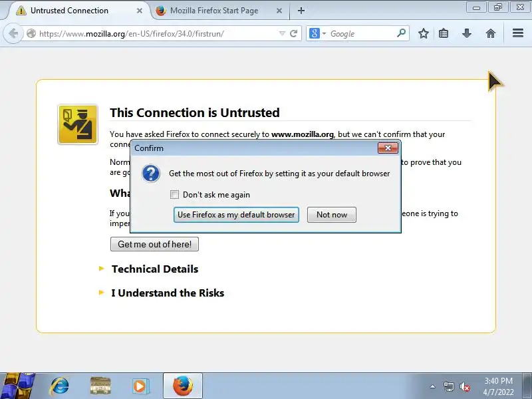532x399 pixels.
Task: Expand the Technical Details section
Action: pyautogui.click(x=155, y=269)
